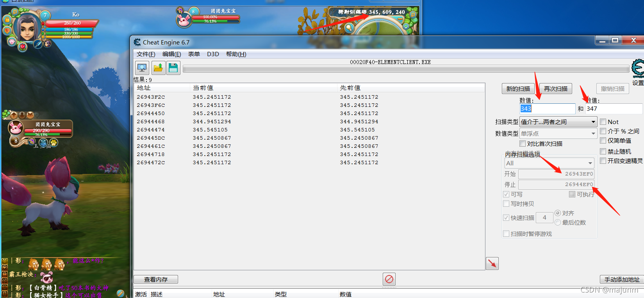The height and width of the screenshot is (298, 644).
Task: Open 帮助(H) menu
Action: pyautogui.click(x=236, y=54)
